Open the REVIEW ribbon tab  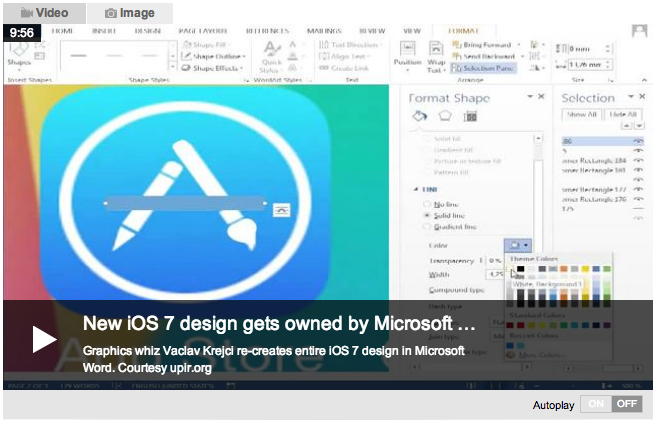(372, 31)
